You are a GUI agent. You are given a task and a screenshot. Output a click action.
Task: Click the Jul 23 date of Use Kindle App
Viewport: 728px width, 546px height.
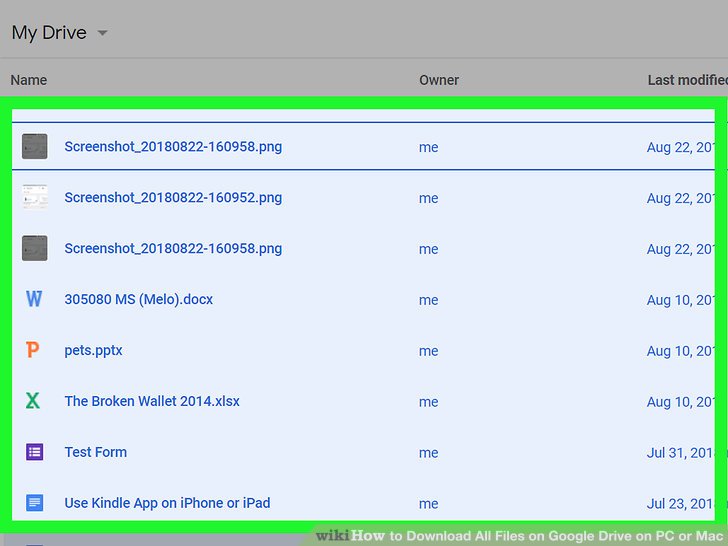click(x=681, y=503)
